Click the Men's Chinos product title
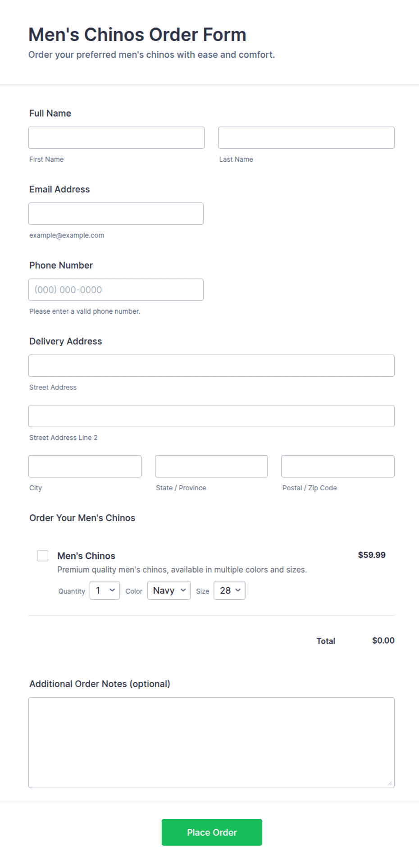This screenshot has height=868, width=419. [86, 556]
